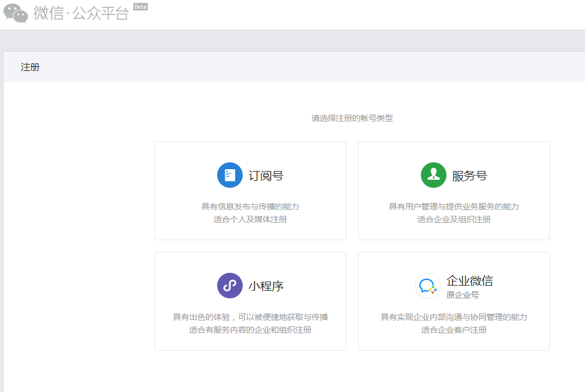The image size is (585, 392).
Task: Click the 注册 heading tab
Action: point(30,67)
